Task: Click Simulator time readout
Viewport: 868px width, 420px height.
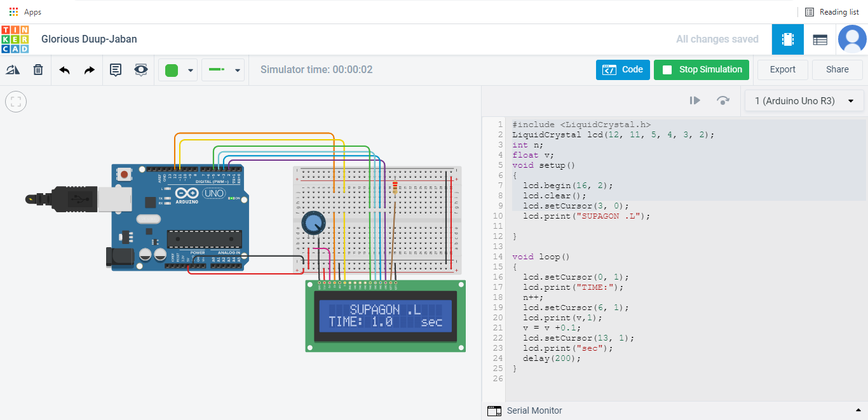Action: point(316,70)
